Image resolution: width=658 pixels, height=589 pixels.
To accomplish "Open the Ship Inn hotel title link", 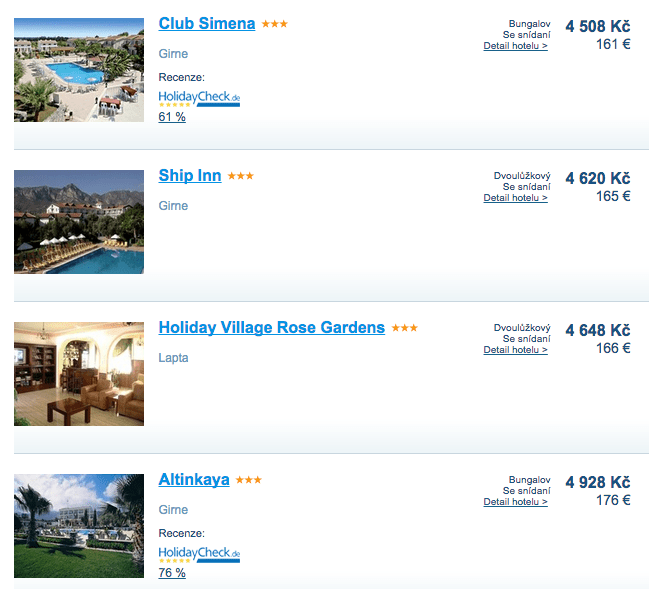I will pos(190,175).
